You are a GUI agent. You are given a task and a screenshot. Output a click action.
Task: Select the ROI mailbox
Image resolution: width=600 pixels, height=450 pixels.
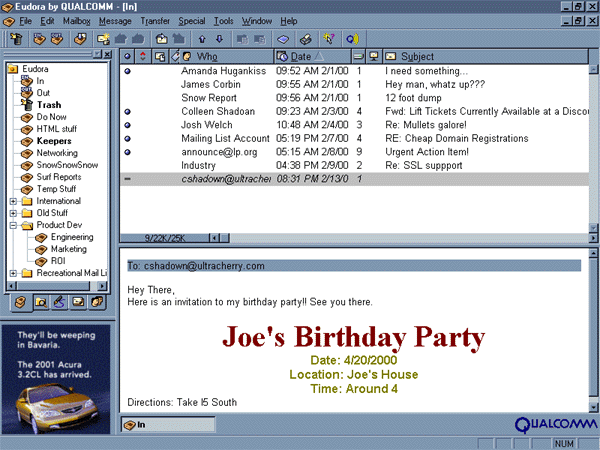coord(58,261)
